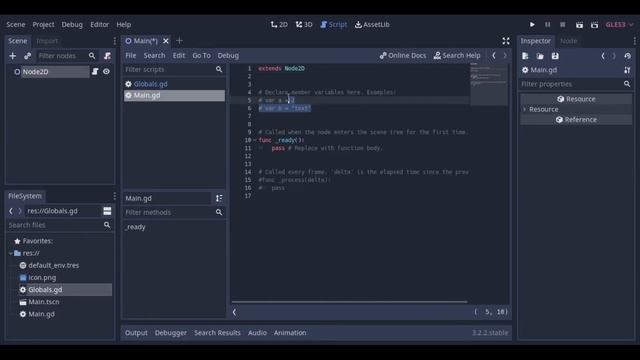Toggle Node2D visibility eye icon
640x360 pixels.
point(106,71)
